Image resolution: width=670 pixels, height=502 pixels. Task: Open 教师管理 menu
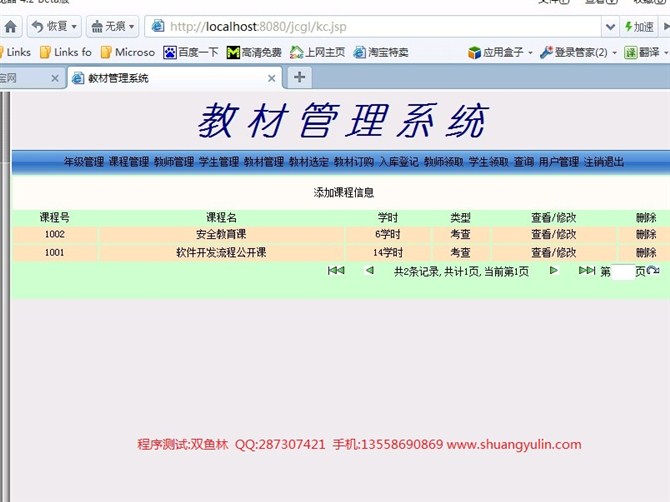coord(174,161)
